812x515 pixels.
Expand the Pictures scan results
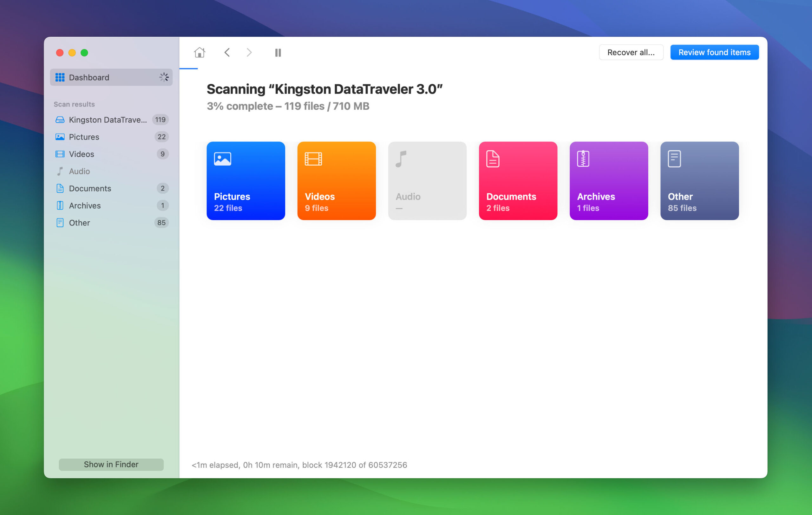pyautogui.click(x=84, y=136)
